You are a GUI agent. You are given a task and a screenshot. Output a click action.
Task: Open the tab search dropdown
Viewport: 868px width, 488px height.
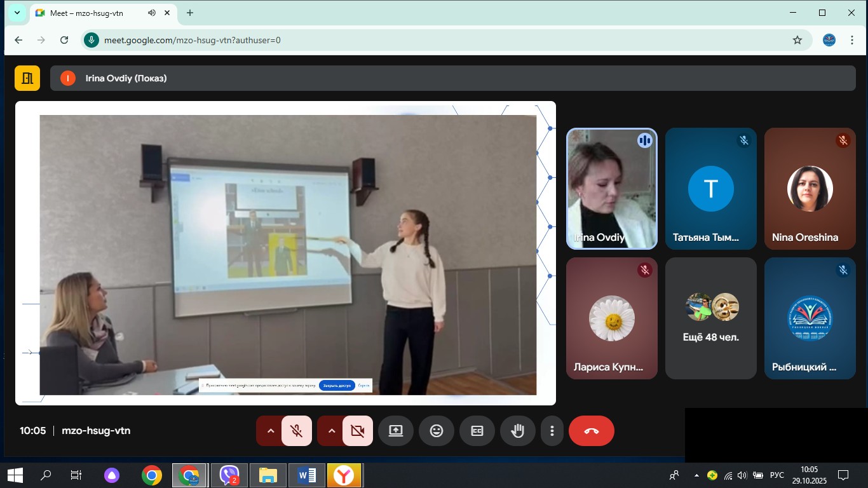tap(17, 13)
